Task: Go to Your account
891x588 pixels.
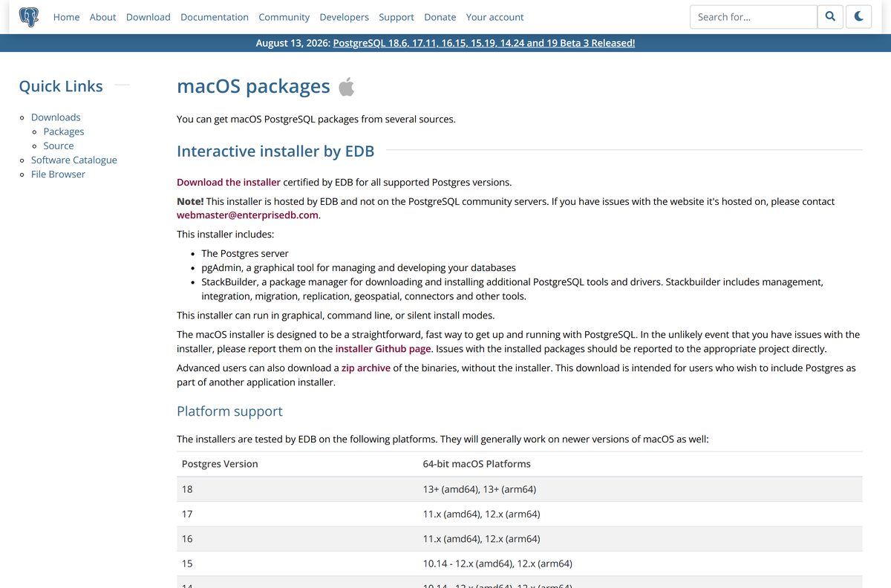Action: (x=495, y=17)
